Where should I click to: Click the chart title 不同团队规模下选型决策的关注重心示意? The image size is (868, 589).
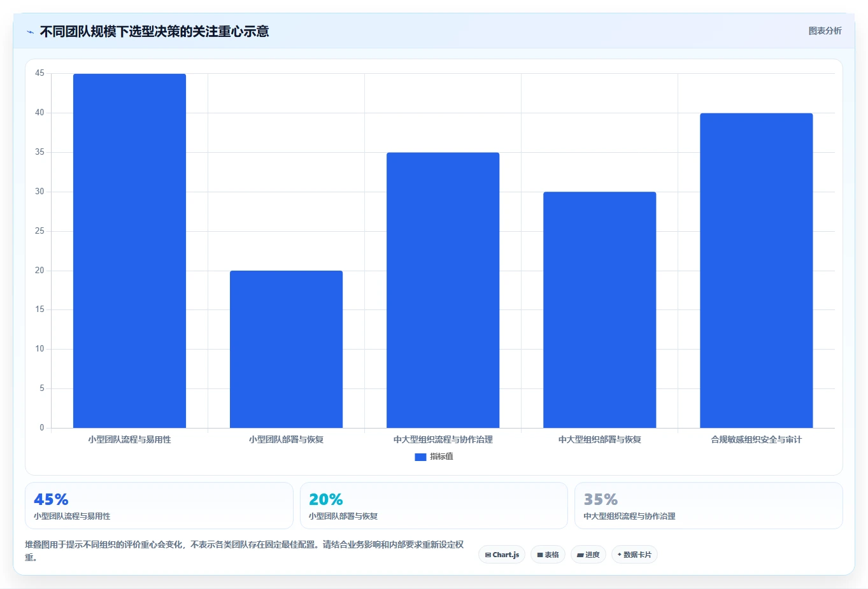pos(154,31)
